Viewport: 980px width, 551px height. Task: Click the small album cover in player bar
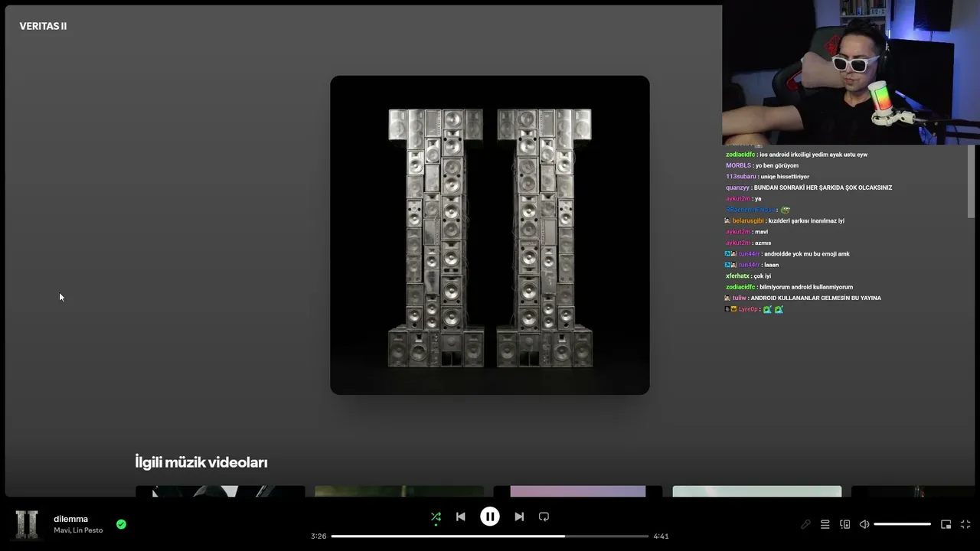tap(27, 524)
